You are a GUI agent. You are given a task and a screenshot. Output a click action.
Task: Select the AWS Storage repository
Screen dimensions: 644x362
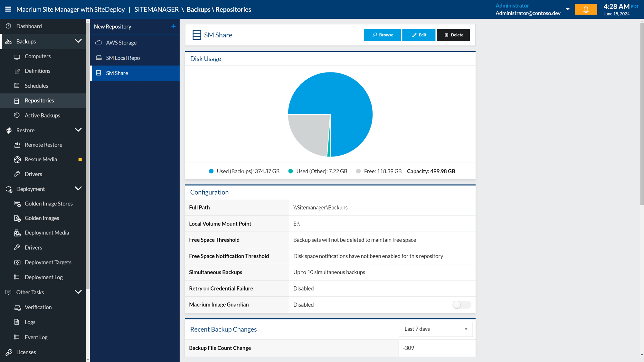pyautogui.click(x=135, y=43)
